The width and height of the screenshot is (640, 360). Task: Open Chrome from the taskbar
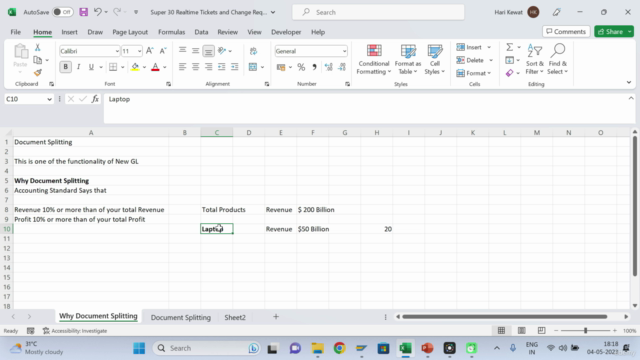click(339, 348)
